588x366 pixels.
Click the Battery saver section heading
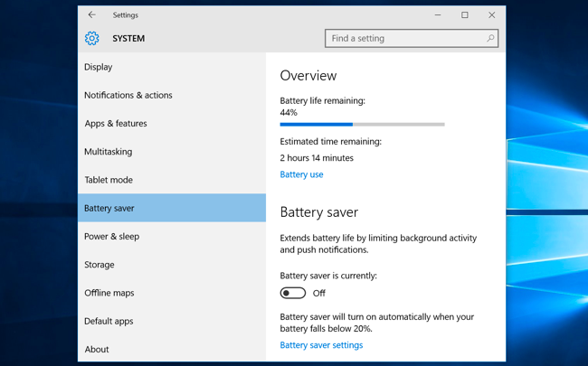(x=319, y=212)
